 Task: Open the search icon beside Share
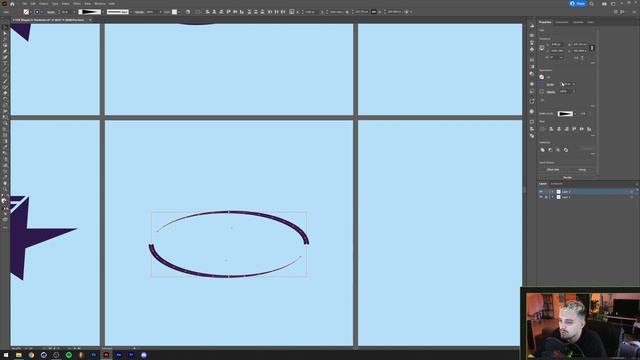click(591, 4)
